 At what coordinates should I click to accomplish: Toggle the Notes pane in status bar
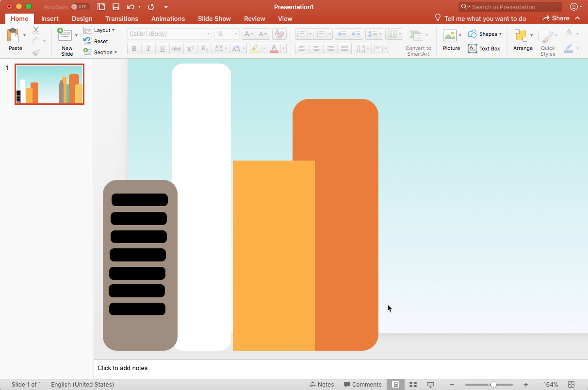click(x=322, y=385)
